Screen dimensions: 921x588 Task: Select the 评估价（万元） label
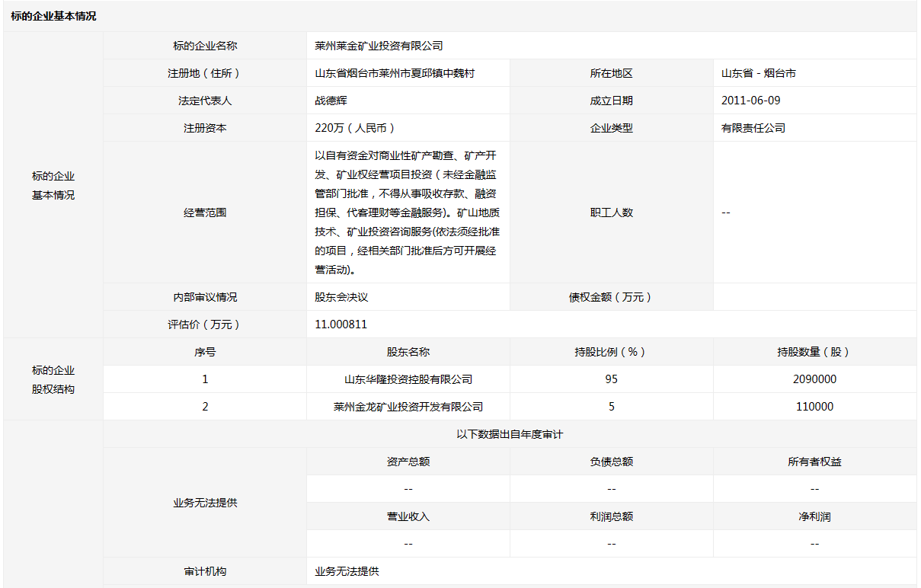tap(205, 324)
